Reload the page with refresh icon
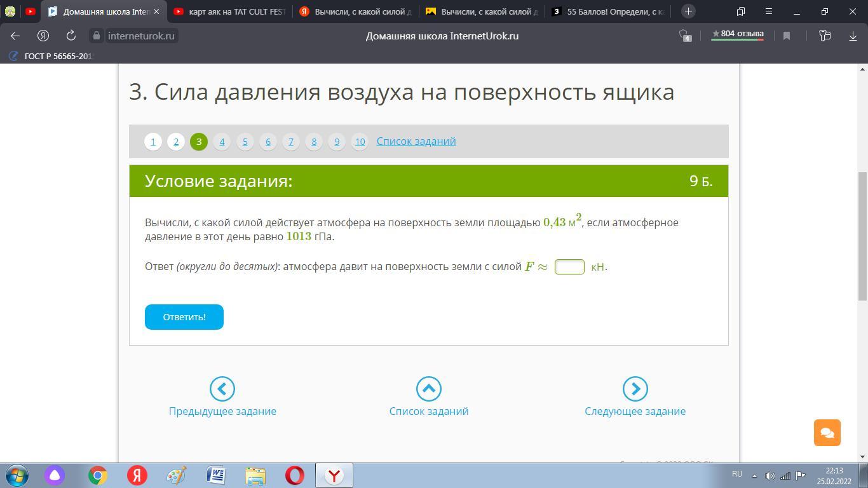This screenshot has width=868, height=488. click(71, 36)
